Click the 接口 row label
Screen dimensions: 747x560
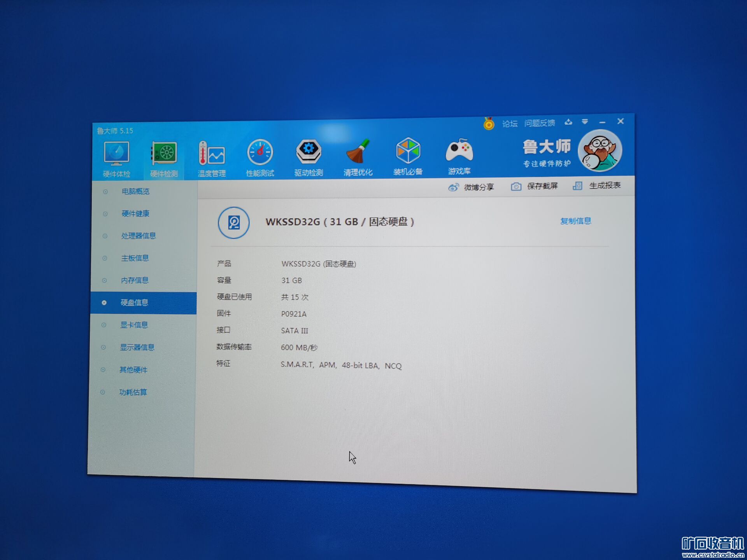[223, 330]
